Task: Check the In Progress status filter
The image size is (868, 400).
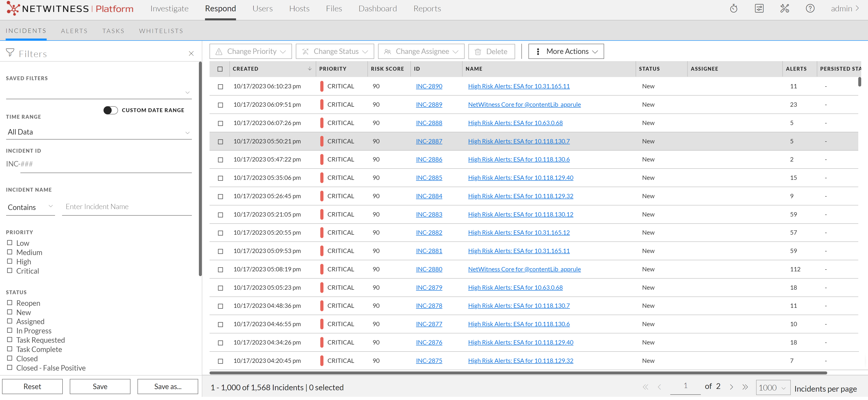Action: (x=10, y=331)
